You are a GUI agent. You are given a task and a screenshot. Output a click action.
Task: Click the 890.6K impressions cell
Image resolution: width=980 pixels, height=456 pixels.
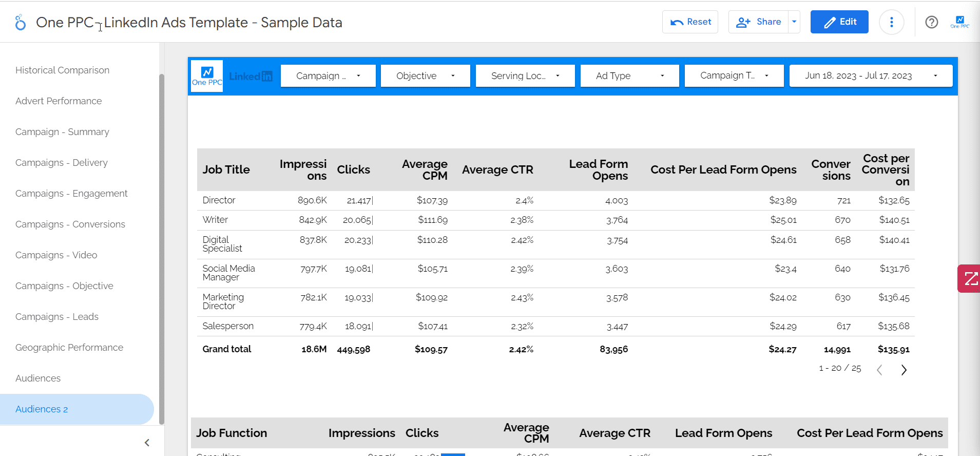coord(312,200)
